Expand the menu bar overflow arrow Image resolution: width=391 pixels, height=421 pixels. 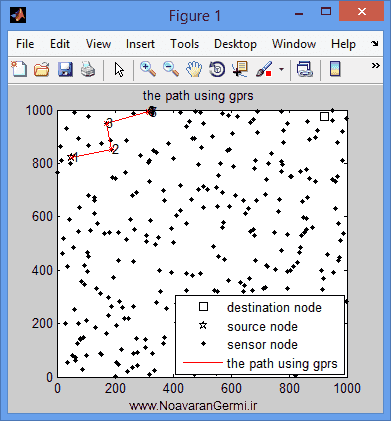(375, 44)
